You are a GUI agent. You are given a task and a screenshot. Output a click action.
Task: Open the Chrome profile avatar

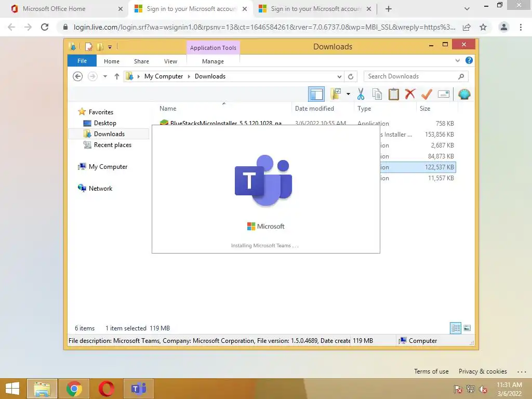(x=504, y=27)
